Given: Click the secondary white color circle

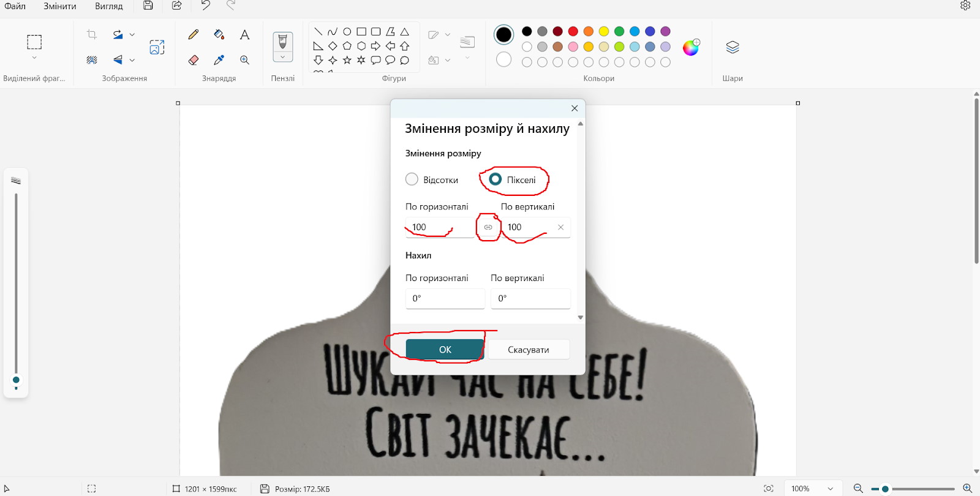Looking at the screenshot, I should click(504, 59).
